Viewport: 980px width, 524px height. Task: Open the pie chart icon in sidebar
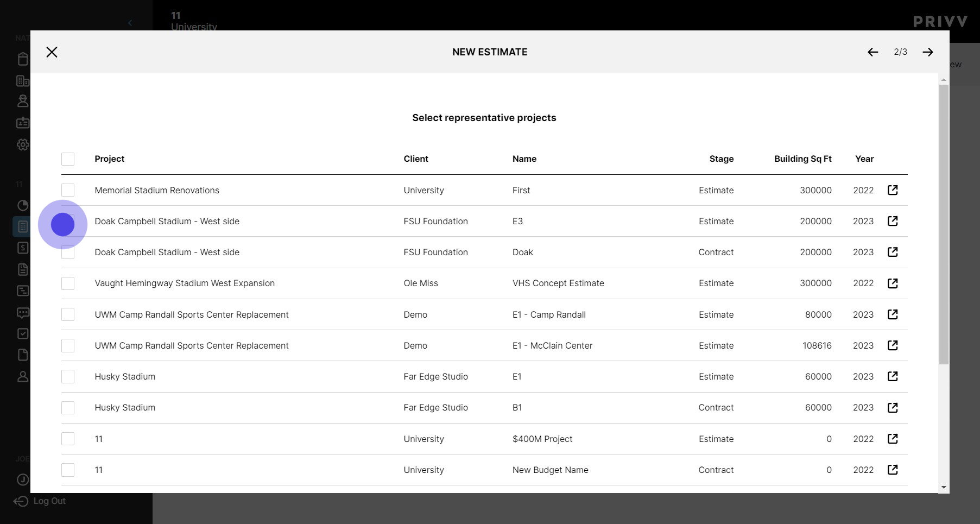[23, 205]
